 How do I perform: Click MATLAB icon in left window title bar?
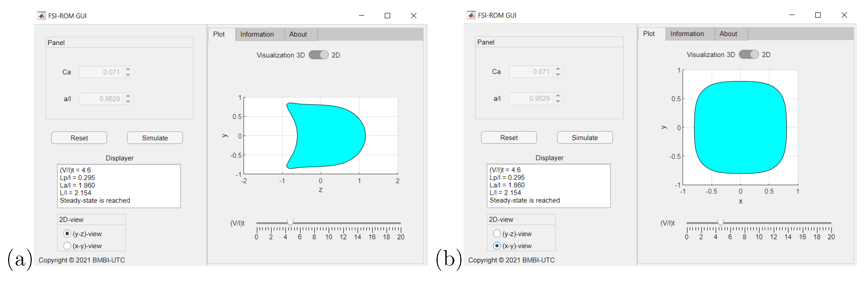pyautogui.click(x=41, y=15)
